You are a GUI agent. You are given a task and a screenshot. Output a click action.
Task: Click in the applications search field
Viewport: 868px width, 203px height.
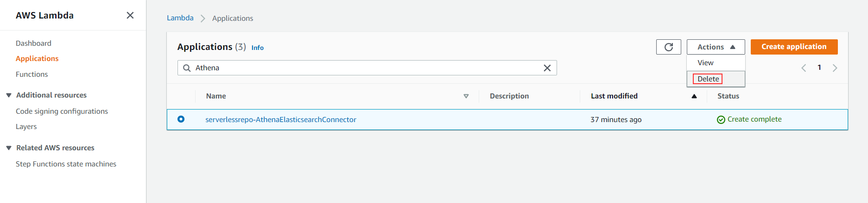coord(366,68)
